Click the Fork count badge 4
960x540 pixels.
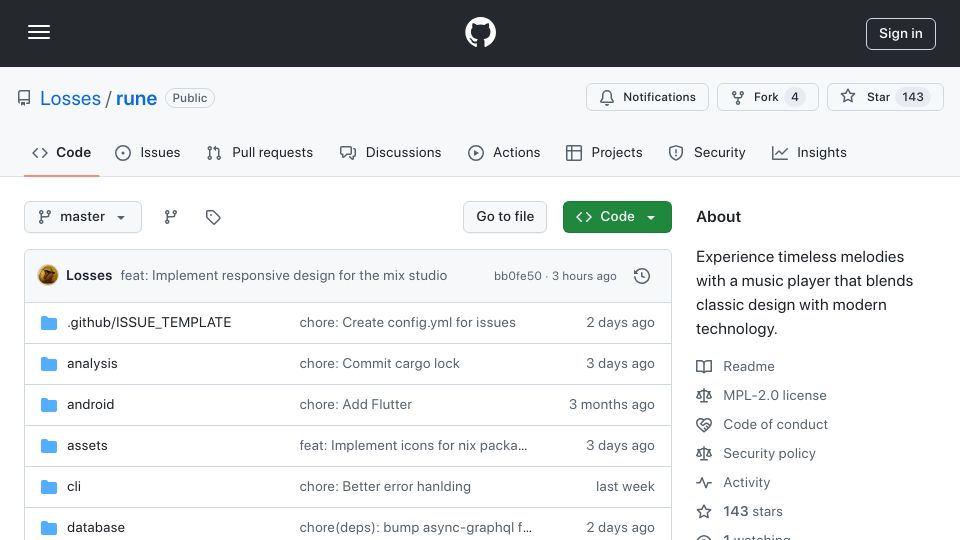795,97
